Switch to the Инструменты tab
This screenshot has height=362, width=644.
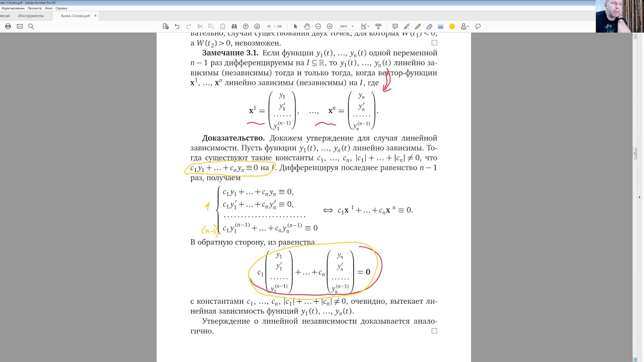(31, 16)
